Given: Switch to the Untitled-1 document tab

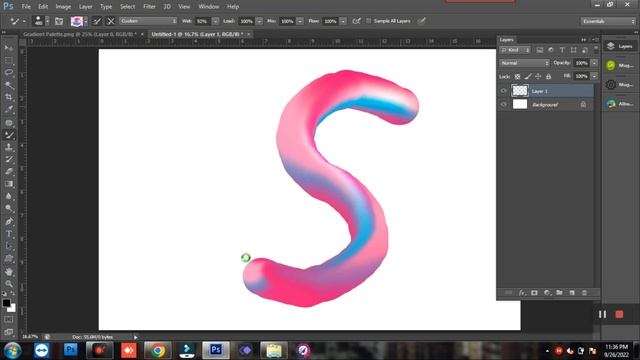Looking at the screenshot, I should pyautogui.click(x=197, y=34).
